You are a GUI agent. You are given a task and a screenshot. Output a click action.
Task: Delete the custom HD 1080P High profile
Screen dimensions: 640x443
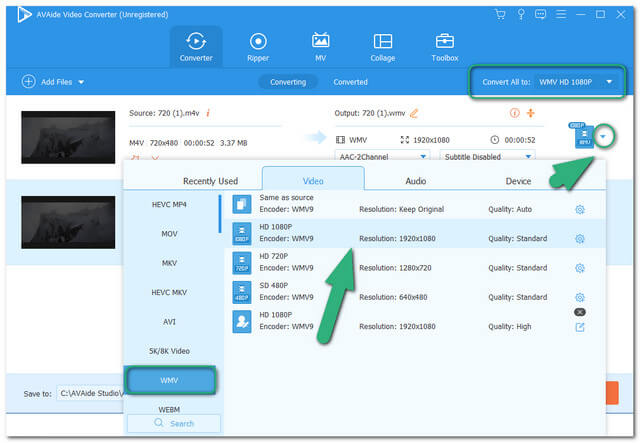(580, 312)
